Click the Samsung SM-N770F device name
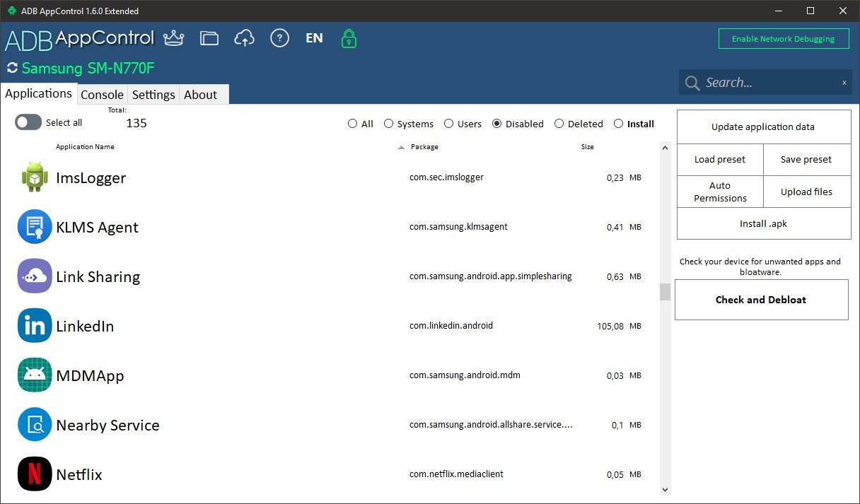 [x=88, y=68]
